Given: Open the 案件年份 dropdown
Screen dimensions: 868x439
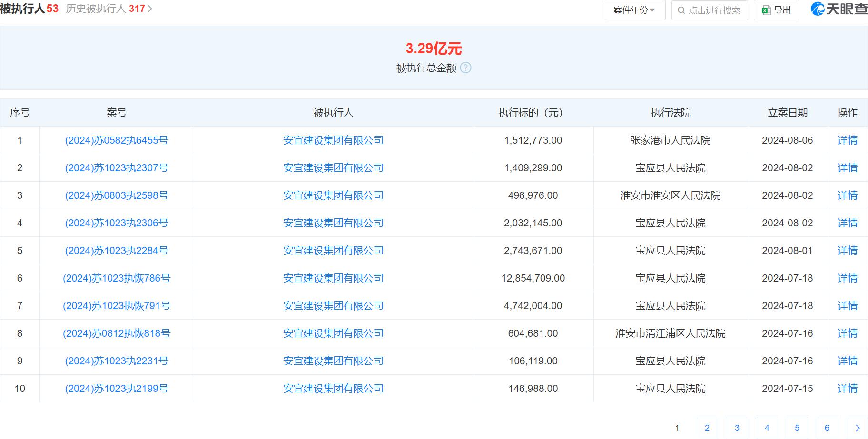Looking at the screenshot, I should 635,10.
